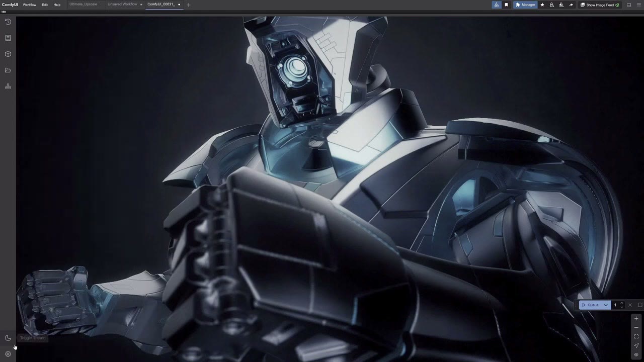Open the workflows folder sidebar icon
The image size is (644, 362).
pos(8,70)
